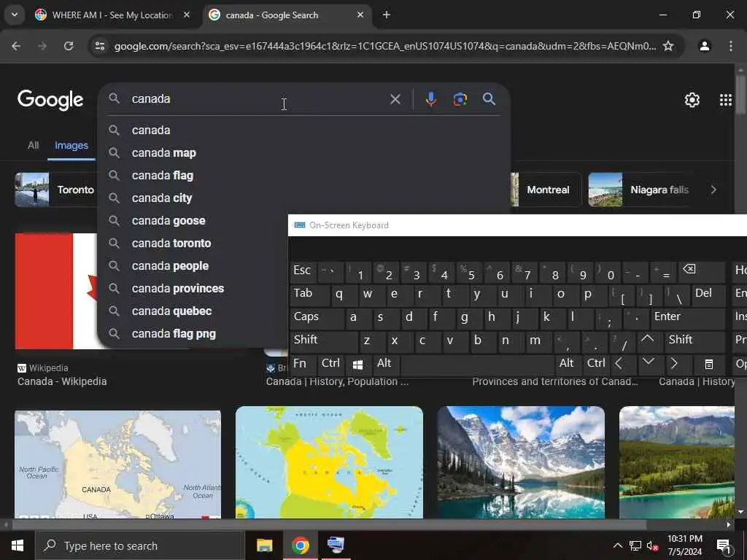Go back with the browser back arrow
The width and height of the screenshot is (747, 560).
click(16, 46)
